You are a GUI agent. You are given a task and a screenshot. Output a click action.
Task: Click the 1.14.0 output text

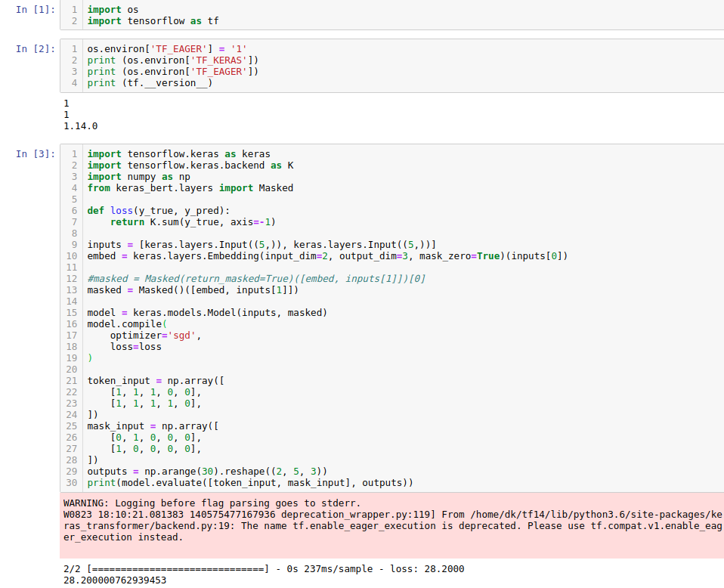(80, 126)
